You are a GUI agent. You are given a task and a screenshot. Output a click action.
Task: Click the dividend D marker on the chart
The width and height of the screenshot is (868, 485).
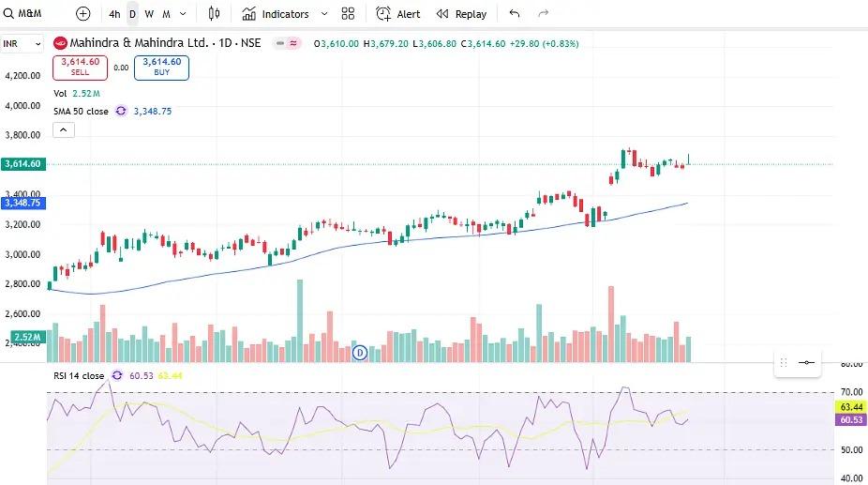[360, 353]
